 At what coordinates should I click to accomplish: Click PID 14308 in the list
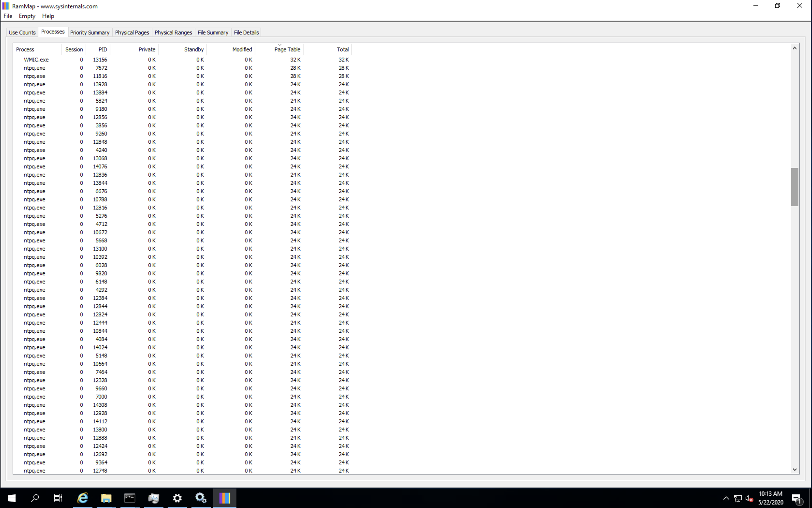[x=100, y=405]
